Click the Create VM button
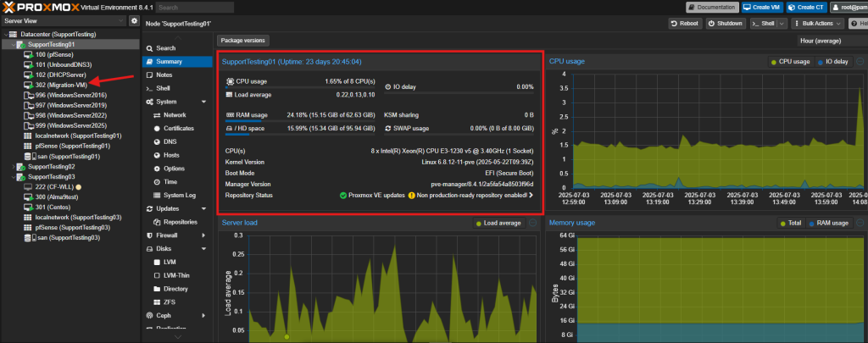The width and height of the screenshot is (868, 343). pyautogui.click(x=762, y=7)
